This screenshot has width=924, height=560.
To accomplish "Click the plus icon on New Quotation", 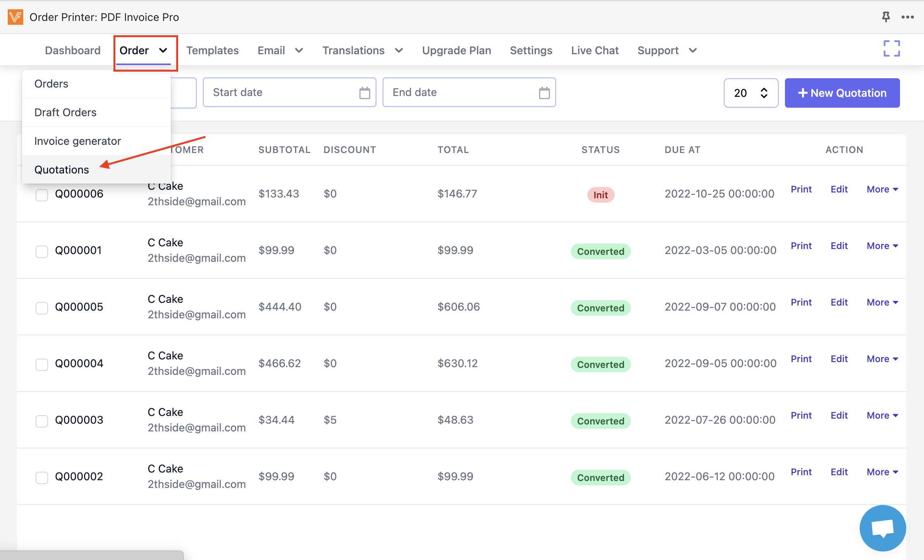I will pos(802,93).
